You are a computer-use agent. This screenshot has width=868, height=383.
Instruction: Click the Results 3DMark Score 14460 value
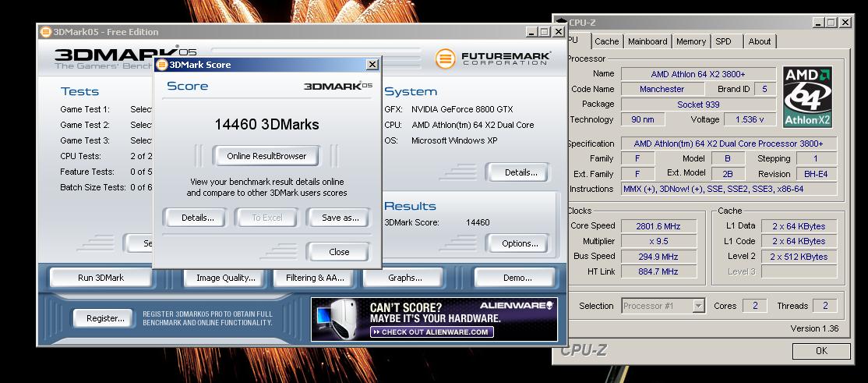point(478,222)
